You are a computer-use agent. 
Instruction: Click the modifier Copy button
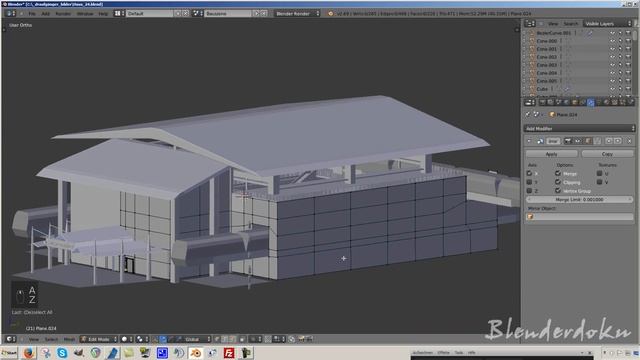607,154
